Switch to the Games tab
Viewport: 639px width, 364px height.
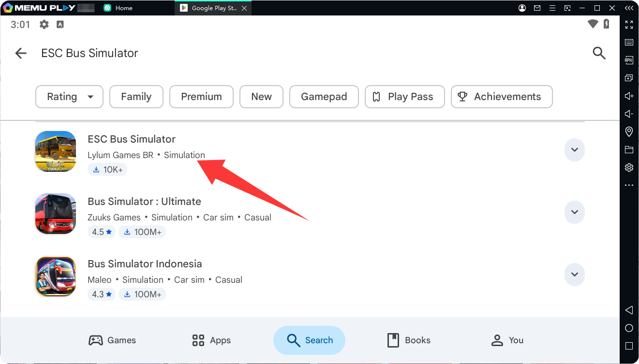pyautogui.click(x=112, y=340)
